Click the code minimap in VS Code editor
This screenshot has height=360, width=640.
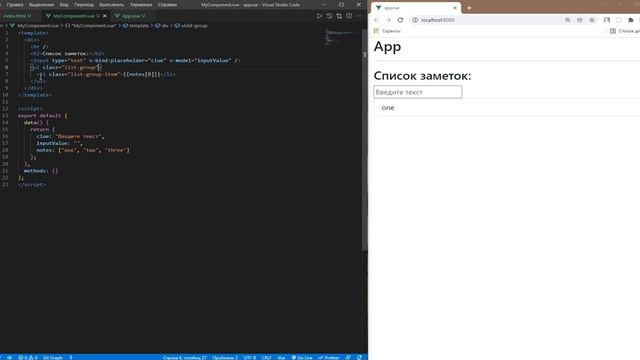coord(342,38)
